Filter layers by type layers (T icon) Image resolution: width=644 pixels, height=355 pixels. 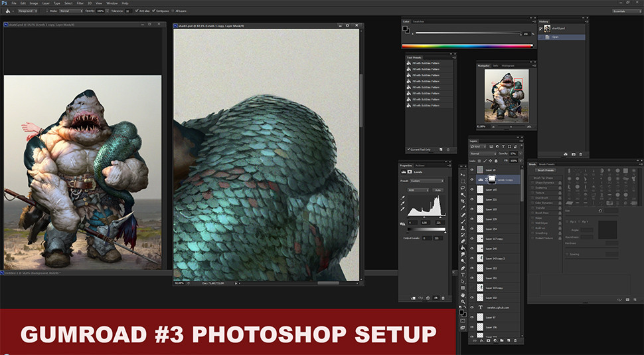point(503,146)
